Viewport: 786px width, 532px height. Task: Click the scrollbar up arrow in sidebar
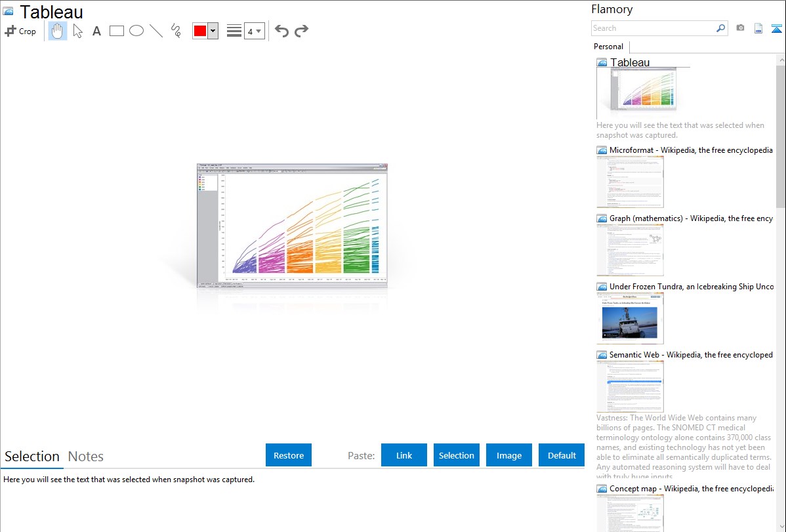coord(781,60)
